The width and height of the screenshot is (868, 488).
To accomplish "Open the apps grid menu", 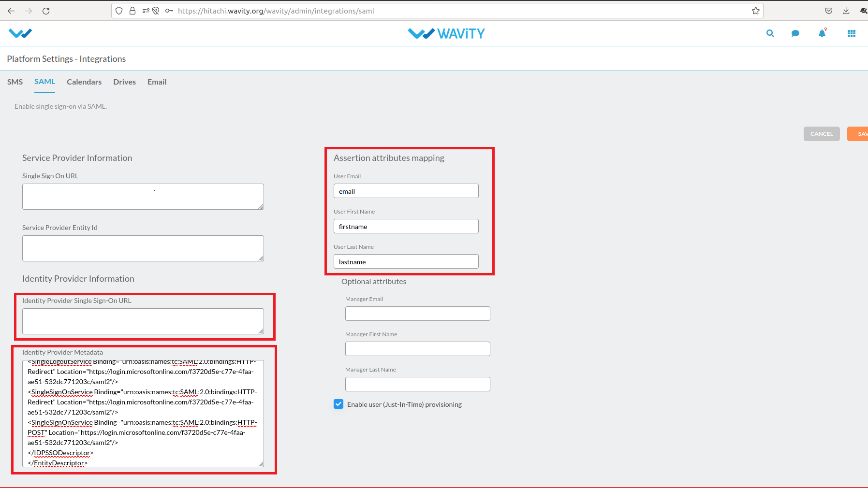I will [x=852, y=33].
